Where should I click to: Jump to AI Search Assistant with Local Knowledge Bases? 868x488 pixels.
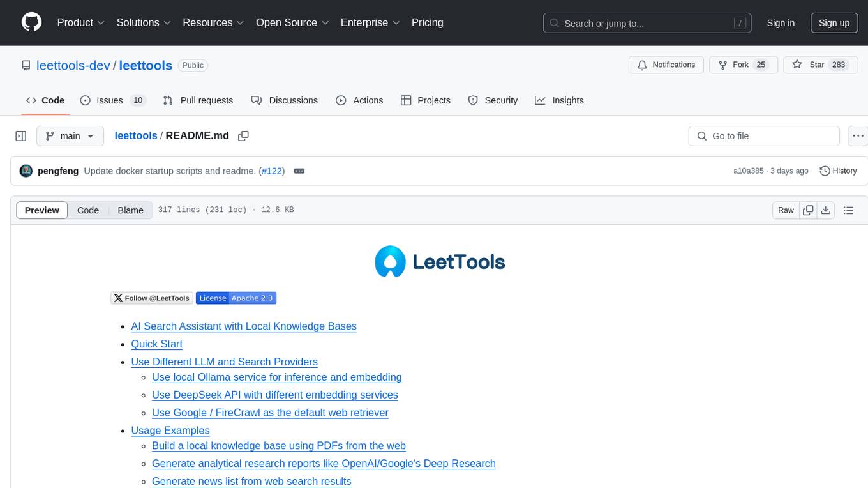click(x=244, y=326)
